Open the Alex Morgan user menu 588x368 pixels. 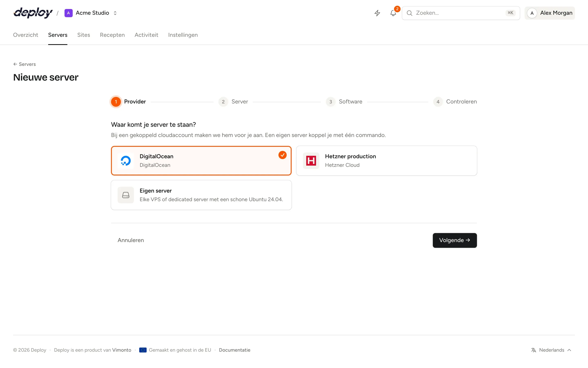[550, 13]
